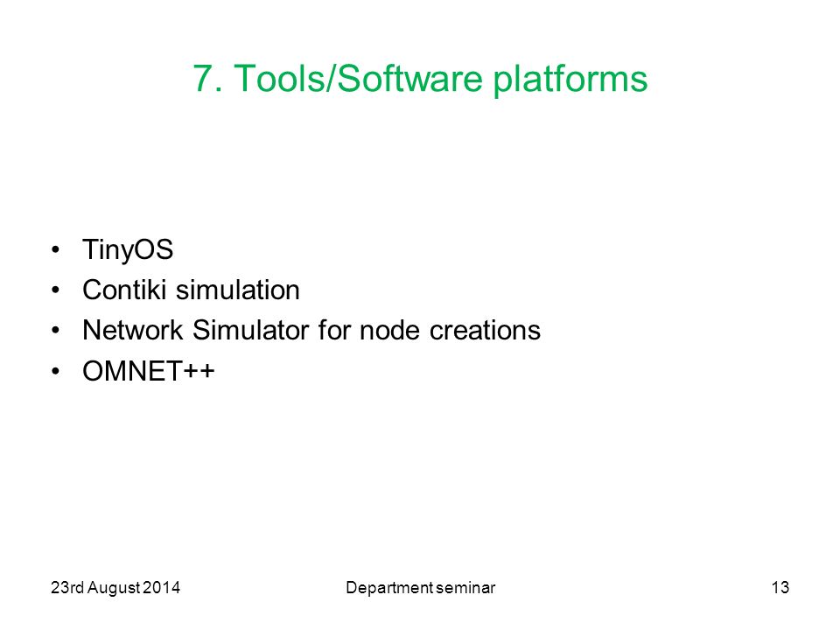This screenshot has height=630, width=840.
Task: Click the slide number 13
Action: coord(780,588)
